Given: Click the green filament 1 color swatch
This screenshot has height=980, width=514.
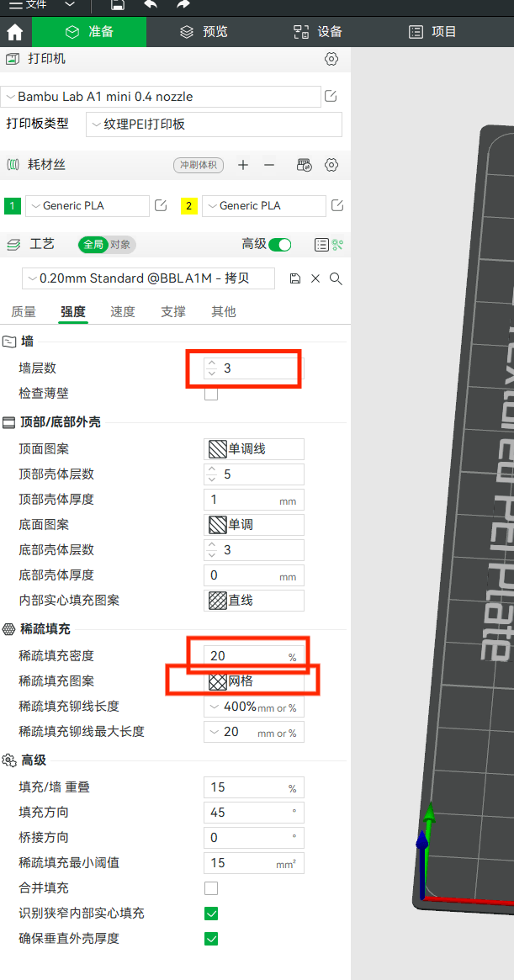Looking at the screenshot, I should point(13,205).
